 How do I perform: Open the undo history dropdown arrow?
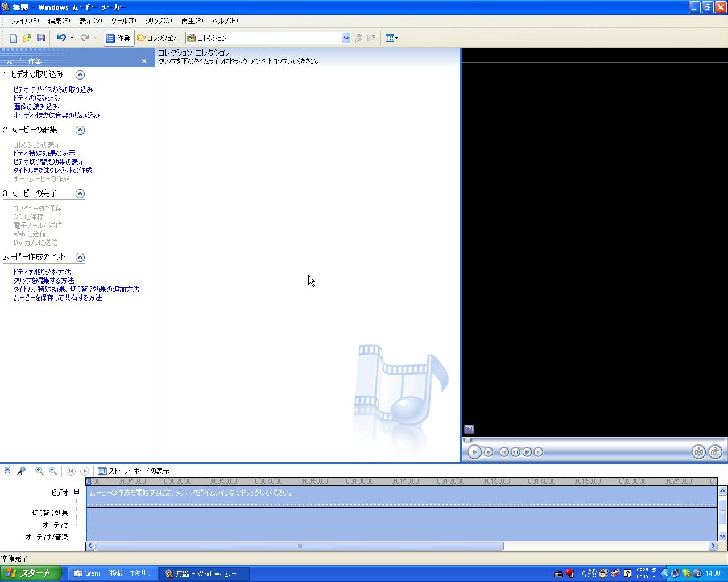point(72,38)
